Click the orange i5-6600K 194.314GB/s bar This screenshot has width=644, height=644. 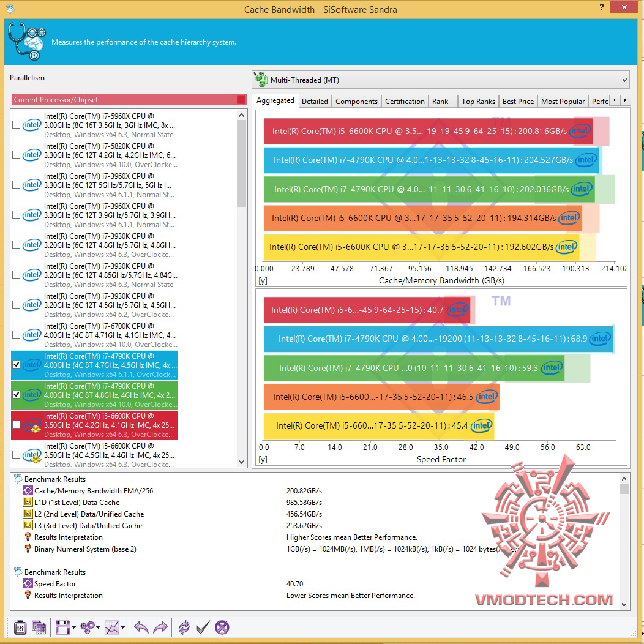pos(422,218)
